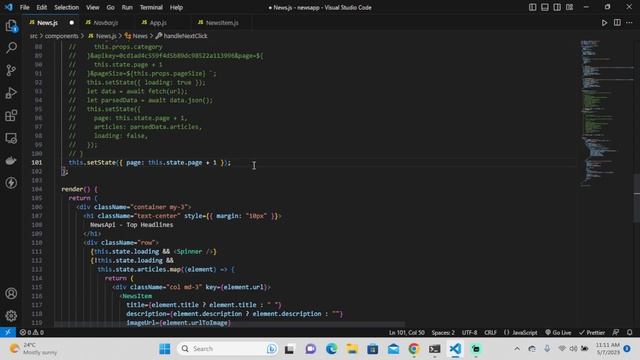This screenshot has height=360, width=640.
Task: Click "NewsApi - Top Headlines" text
Action: (x=131, y=225)
